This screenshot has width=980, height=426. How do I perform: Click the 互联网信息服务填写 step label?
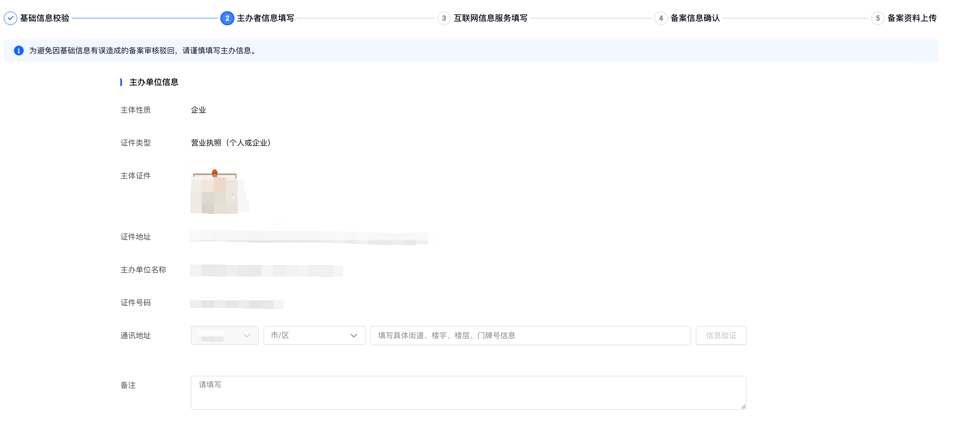pyautogui.click(x=490, y=18)
